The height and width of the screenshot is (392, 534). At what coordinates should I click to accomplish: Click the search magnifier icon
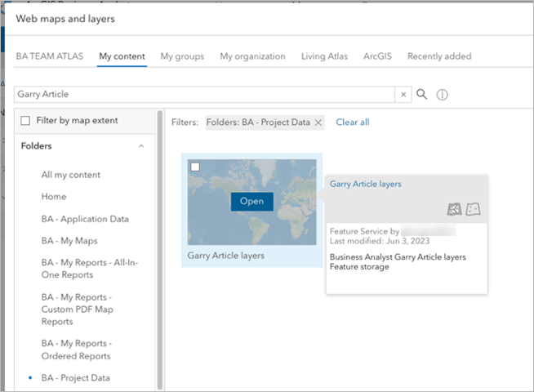(x=422, y=94)
